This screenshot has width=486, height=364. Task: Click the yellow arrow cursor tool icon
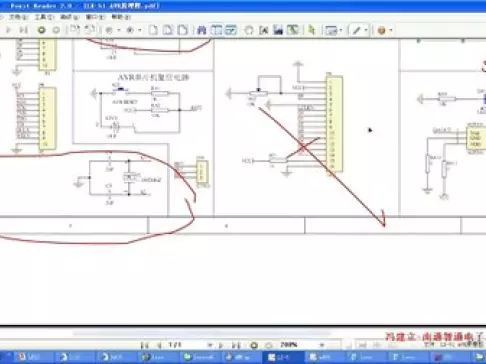(x=312, y=30)
